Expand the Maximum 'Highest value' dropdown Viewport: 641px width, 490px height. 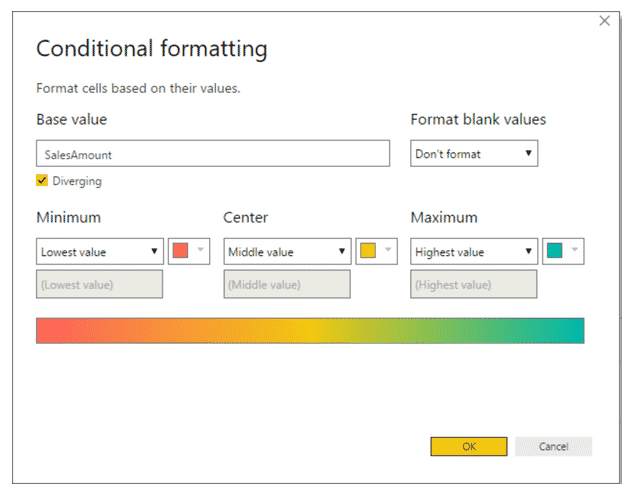(474, 252)
